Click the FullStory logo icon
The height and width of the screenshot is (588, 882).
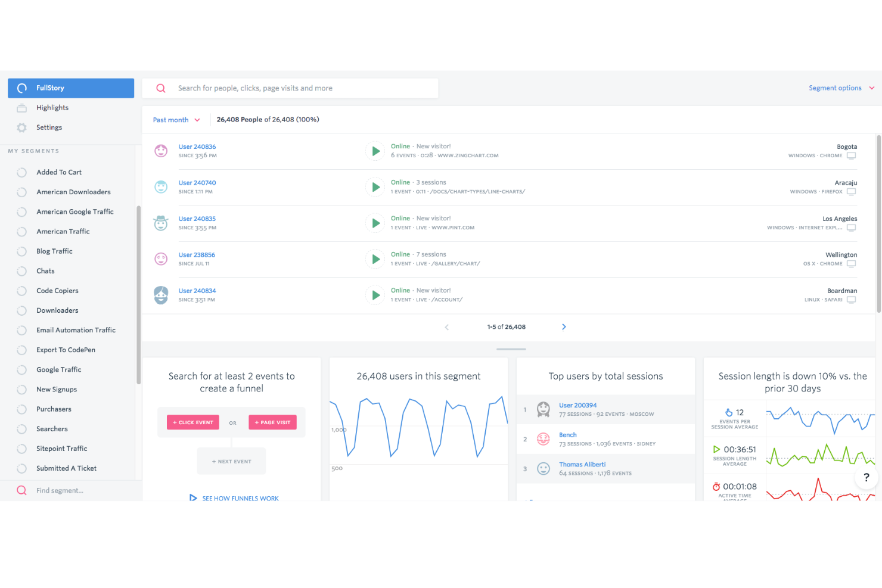(22, 88)
